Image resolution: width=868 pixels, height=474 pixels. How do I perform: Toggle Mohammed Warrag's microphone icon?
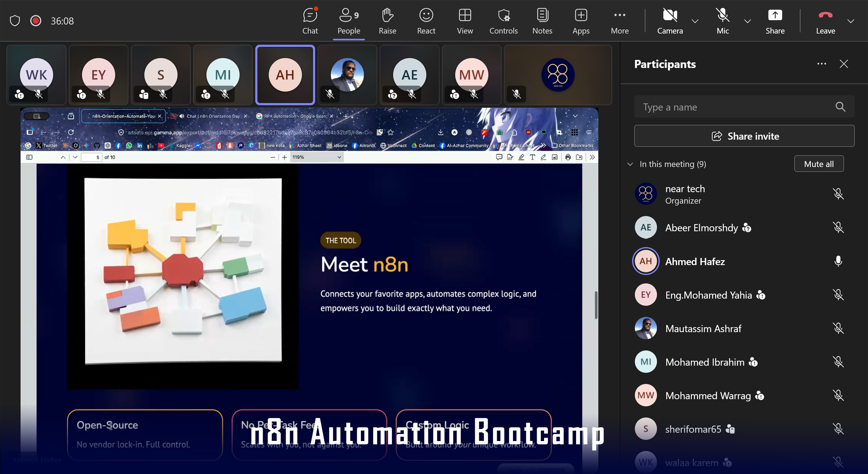pos(838,395)
